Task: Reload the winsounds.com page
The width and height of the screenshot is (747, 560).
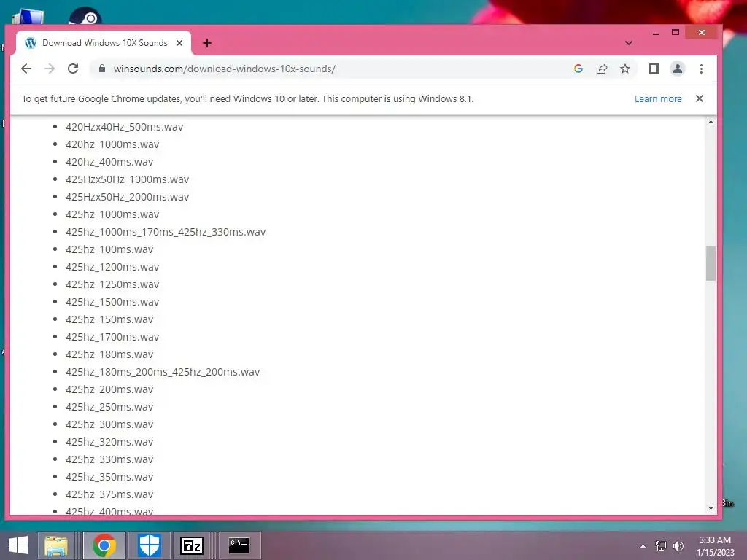Action: (x=73, y=69)
